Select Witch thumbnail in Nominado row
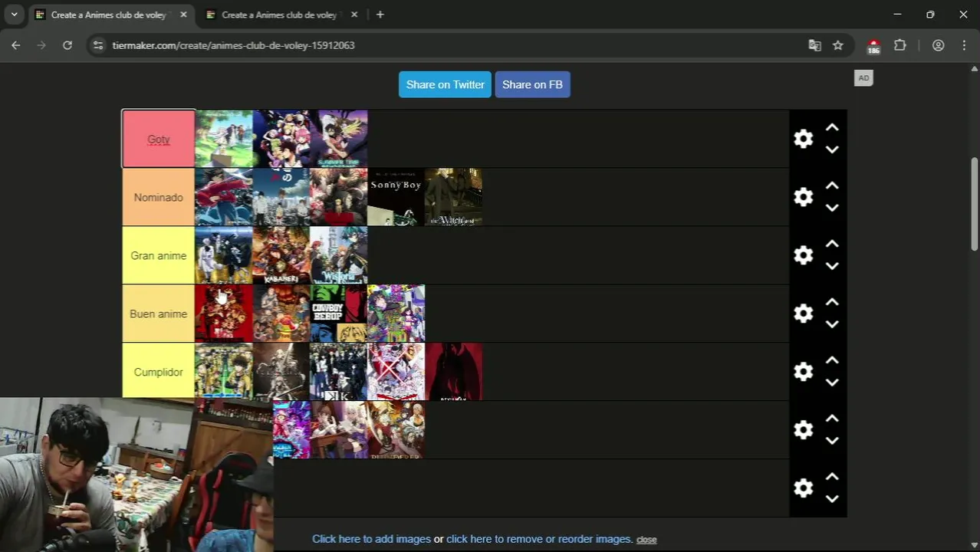This screenshot has height=552, width=980. (x=453, y=197)
